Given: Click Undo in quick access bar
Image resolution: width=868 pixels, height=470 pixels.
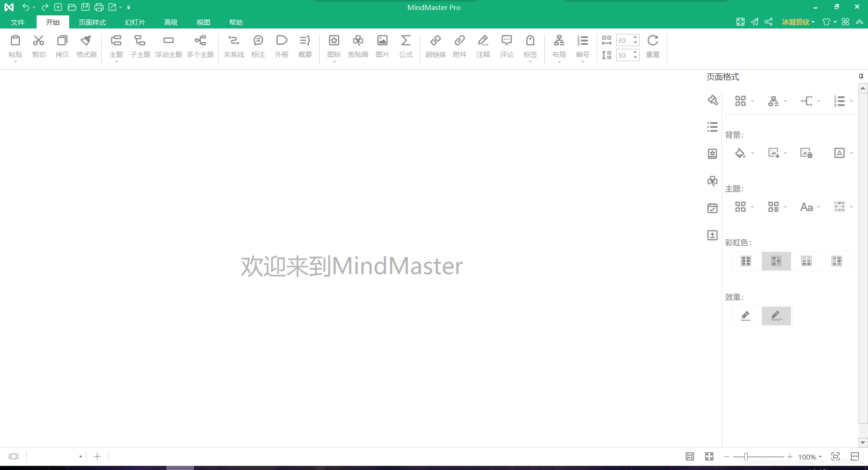Looking at the screenshot, I should (26, 7).
